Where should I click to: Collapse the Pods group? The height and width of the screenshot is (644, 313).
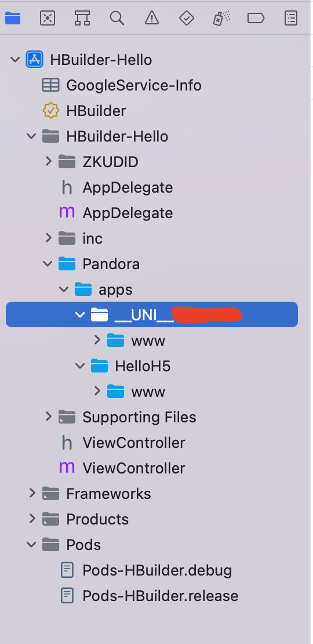coord(31,545)
